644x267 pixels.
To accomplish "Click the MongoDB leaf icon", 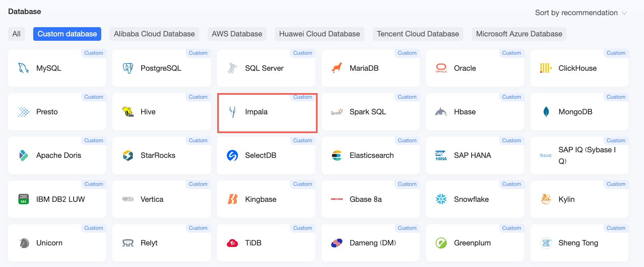I will click(546, 112).
